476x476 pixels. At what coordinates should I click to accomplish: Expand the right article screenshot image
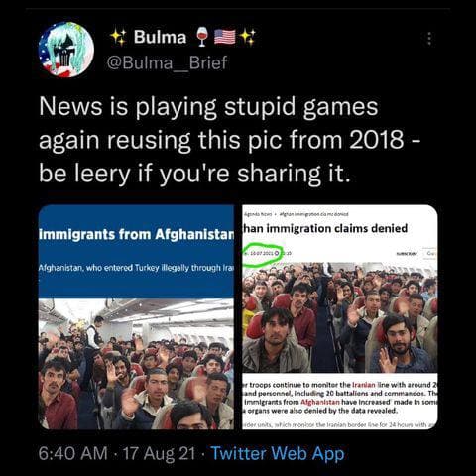pyautogui.click(x=340, y=317)
